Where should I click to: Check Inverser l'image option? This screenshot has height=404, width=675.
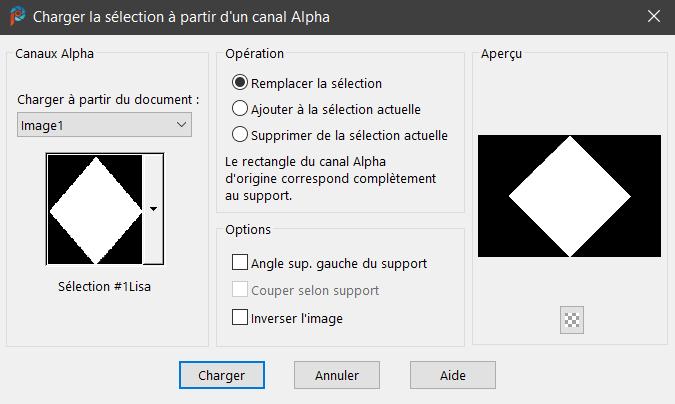click(240, 318)
